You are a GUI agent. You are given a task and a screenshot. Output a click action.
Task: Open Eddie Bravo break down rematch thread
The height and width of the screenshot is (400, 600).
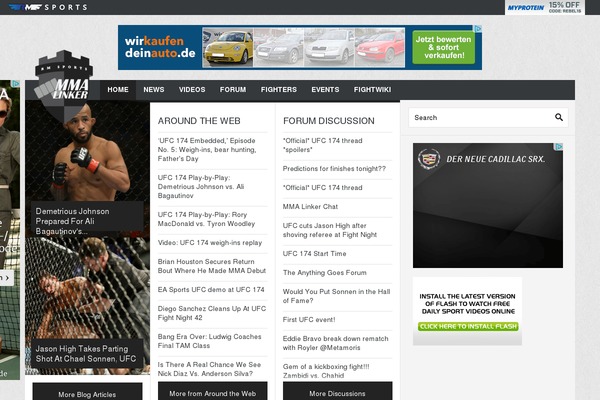tap(336, 343)
